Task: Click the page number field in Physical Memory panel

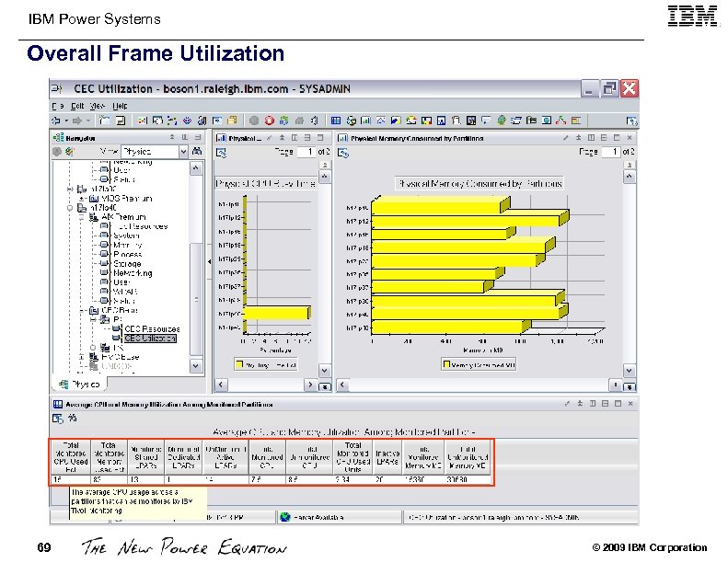Action: [x=611, y=152]
